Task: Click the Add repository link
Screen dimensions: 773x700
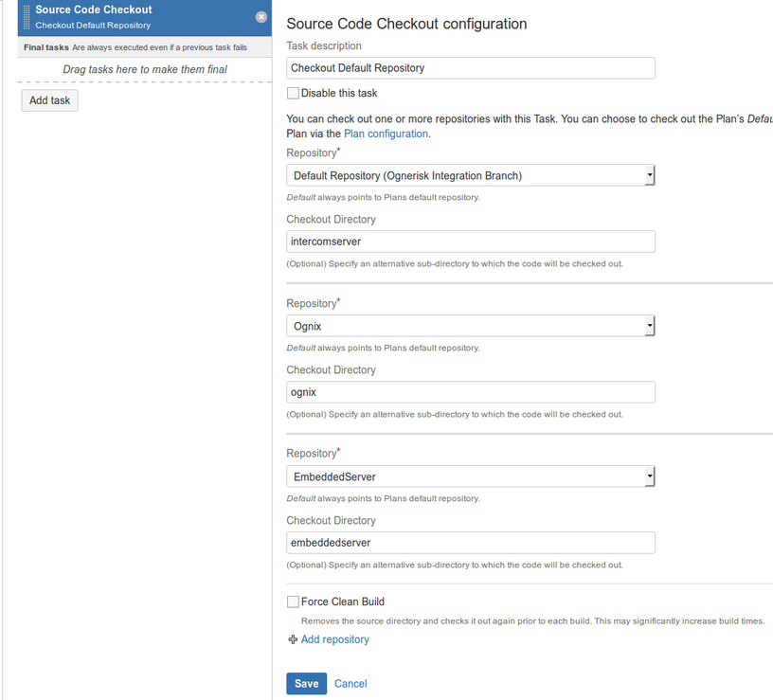Action: [334, 639]
